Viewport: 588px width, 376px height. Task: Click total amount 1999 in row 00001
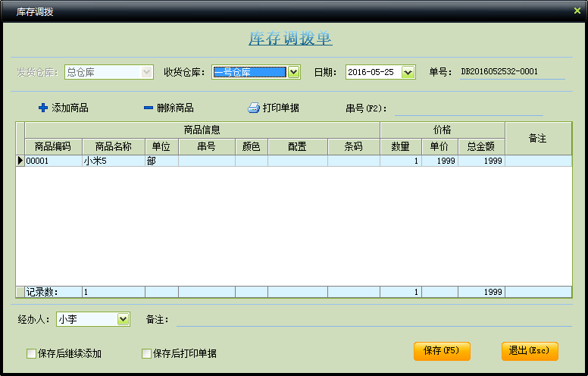pyautogui.click(x=481, y=161)
